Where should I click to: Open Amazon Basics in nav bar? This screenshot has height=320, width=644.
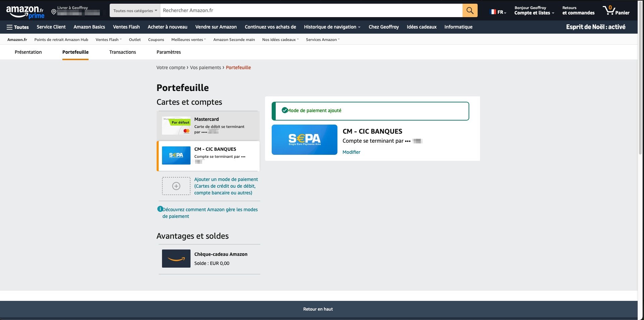tap(89, 27)
